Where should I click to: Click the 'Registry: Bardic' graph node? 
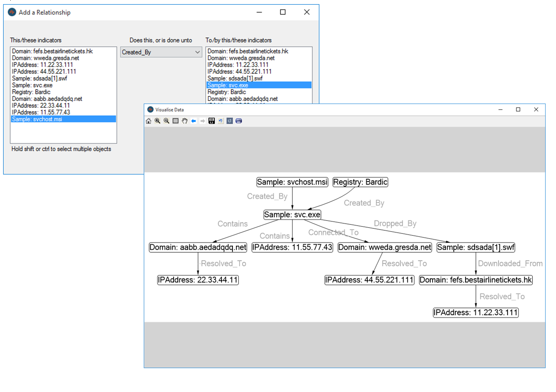(360, 182)
